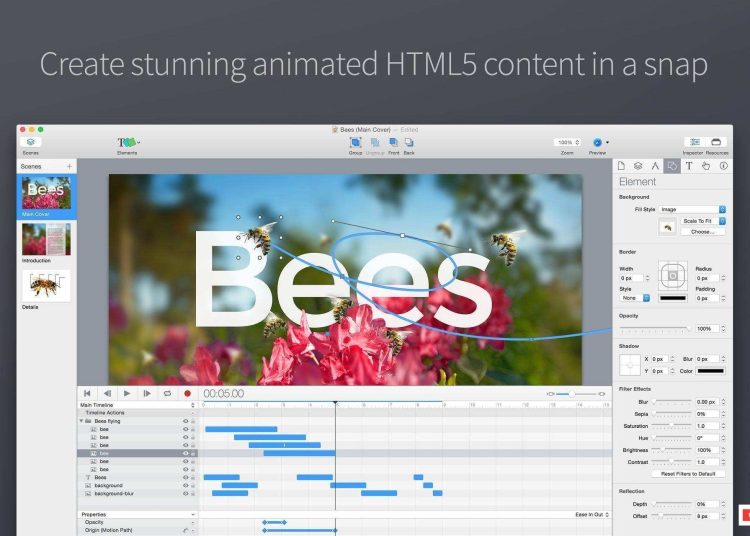This screenshot has height=536, width=750.
Task: Click the Preview in browser icon
Action: click(597, 143)
